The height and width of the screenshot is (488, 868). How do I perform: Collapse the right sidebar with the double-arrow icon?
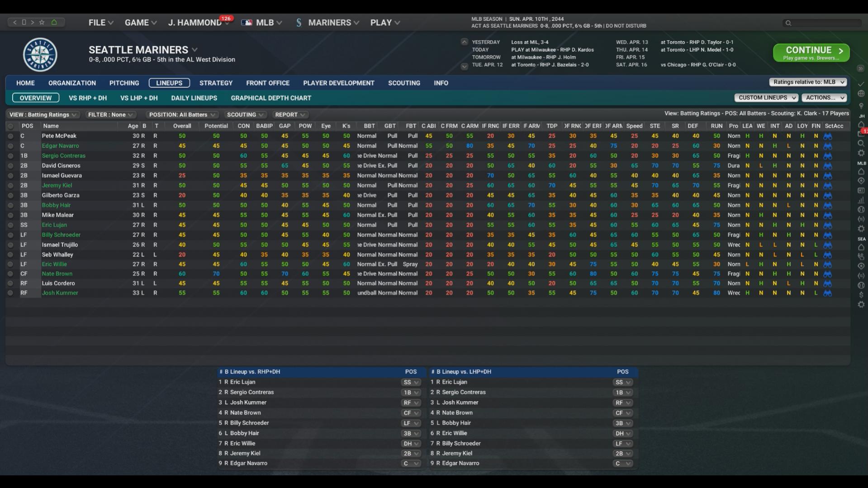click(860, 68)
